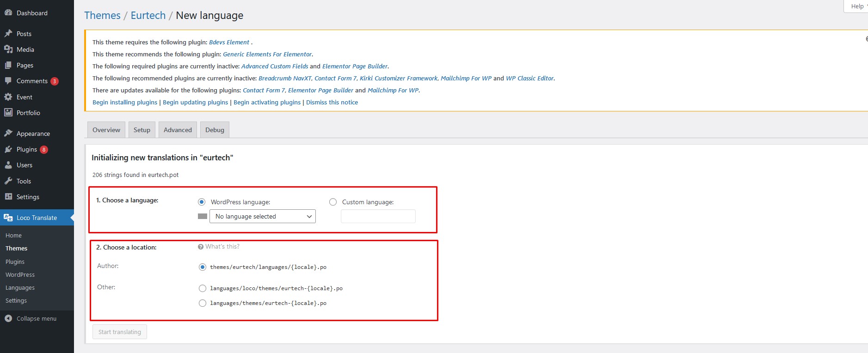Choose languages/themes/eurtech location radio
The width and height of the screenshot is (868, 353).
[203, 303]
